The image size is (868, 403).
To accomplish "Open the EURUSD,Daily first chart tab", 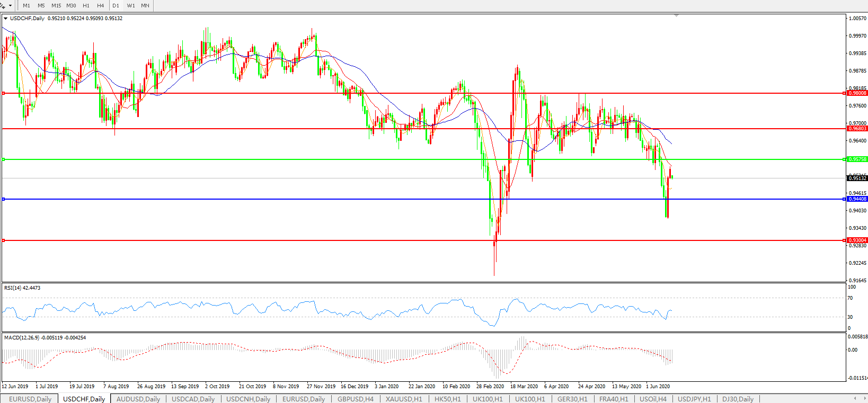I will [x=30, y=399].
